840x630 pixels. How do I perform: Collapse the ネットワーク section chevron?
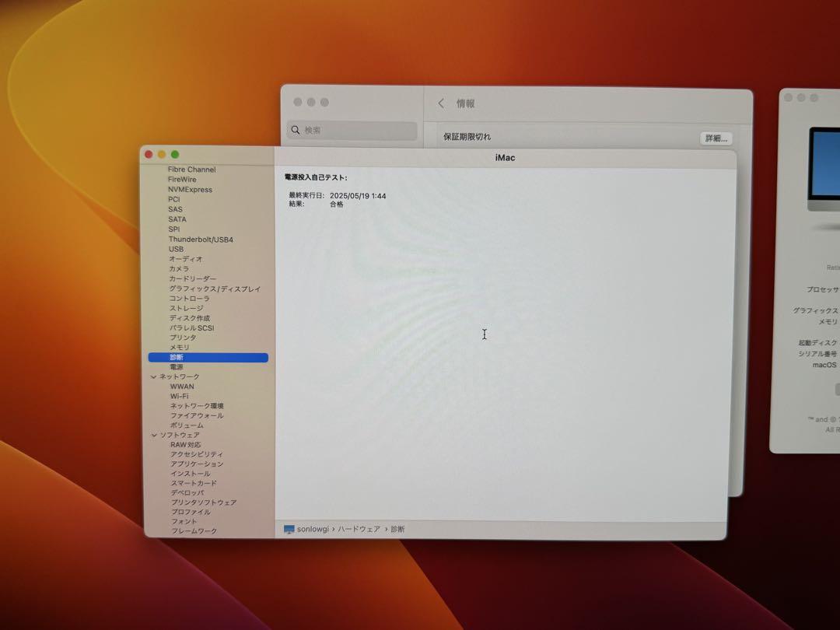click(x=154, y=377)
